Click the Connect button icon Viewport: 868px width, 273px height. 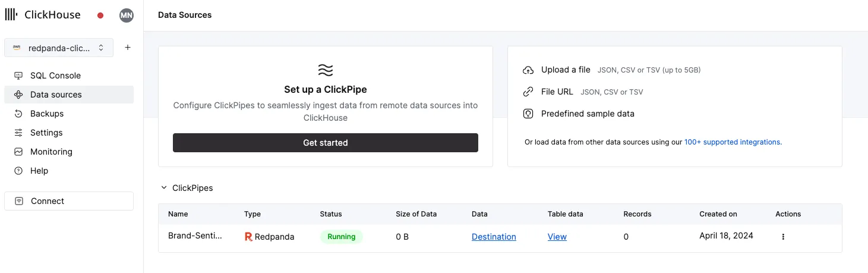point(19,201)
